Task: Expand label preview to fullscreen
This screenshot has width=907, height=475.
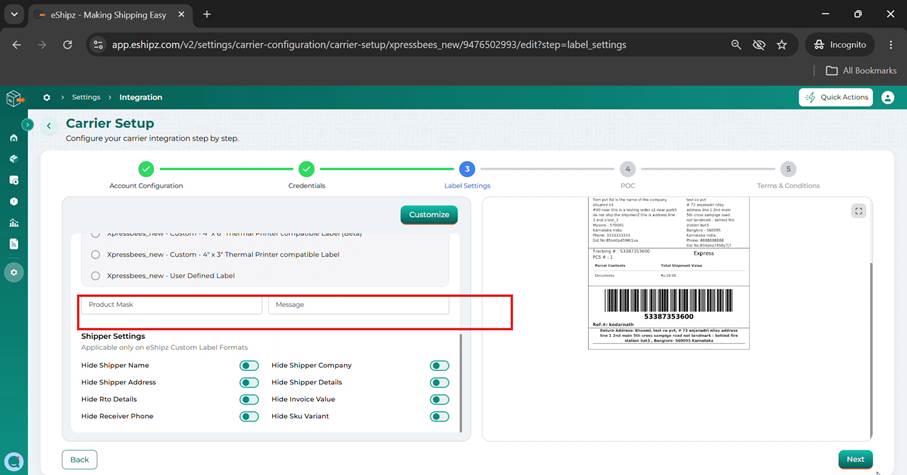Action: (x=858, y=211)
